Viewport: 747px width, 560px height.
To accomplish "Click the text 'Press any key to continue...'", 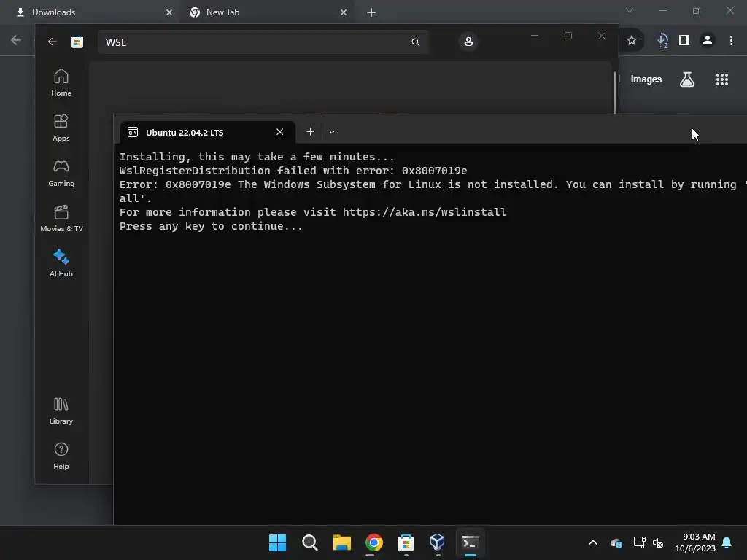I will [211, 226].
